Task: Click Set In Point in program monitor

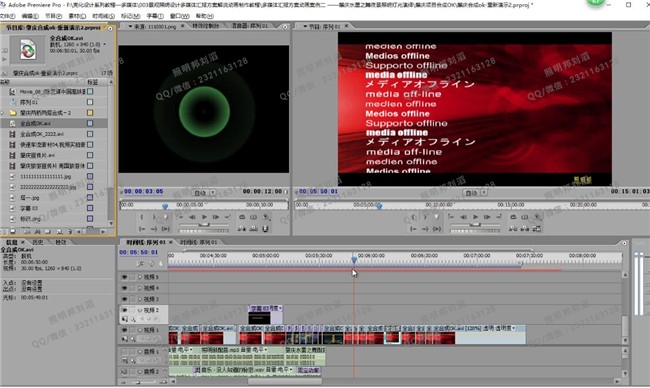Action: [413, 217]
